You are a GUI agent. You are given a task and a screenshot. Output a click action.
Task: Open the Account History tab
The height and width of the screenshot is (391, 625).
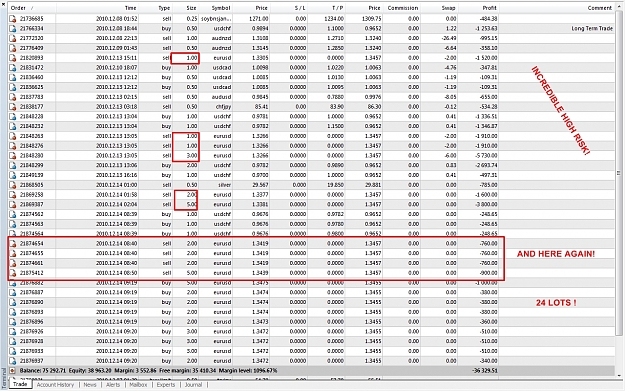(x=55, y=385)
